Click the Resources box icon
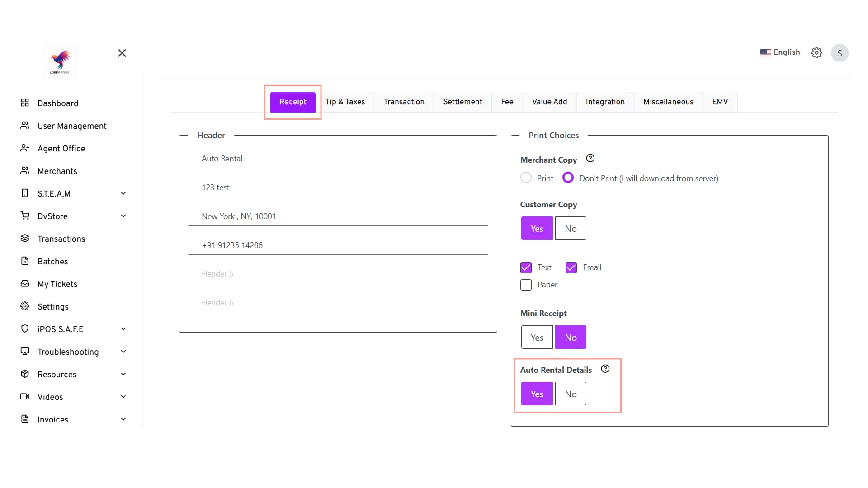This screenshot has width=868, height=488. (x=25, y=374)
